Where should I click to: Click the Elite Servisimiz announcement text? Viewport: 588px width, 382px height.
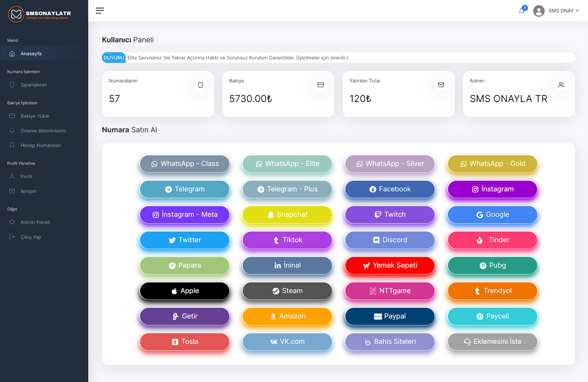[238, 58]
